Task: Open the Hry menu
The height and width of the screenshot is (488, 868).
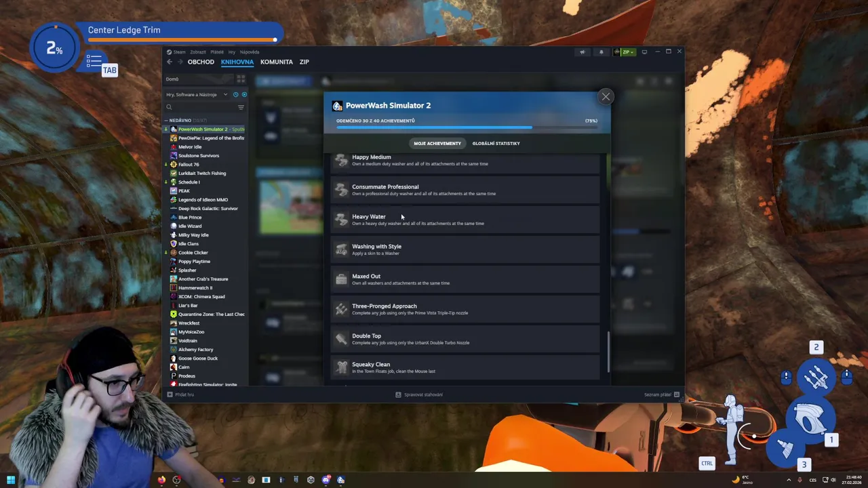Action: (232, 52)
